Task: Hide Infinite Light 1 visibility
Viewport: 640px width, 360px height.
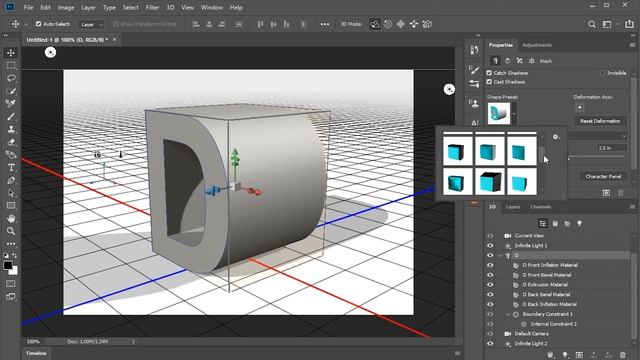Action: 490,245
